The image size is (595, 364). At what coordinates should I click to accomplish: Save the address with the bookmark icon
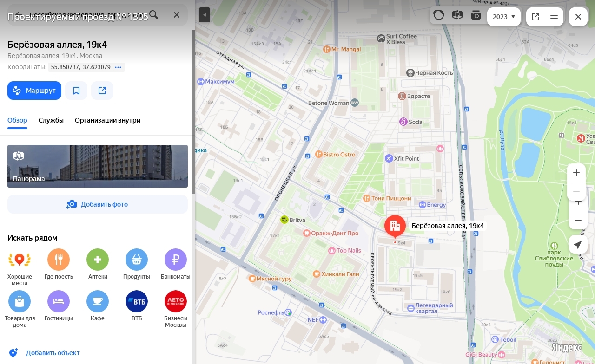[76, 91]
